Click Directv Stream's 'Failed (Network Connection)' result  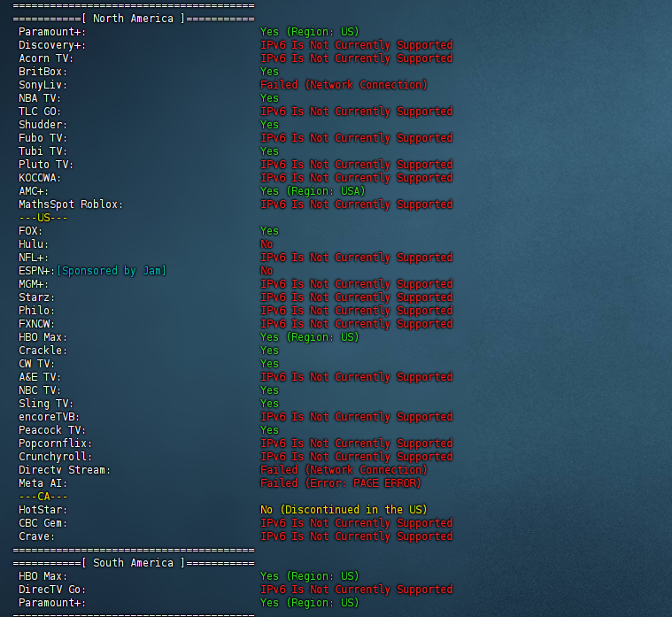(344, 470)
